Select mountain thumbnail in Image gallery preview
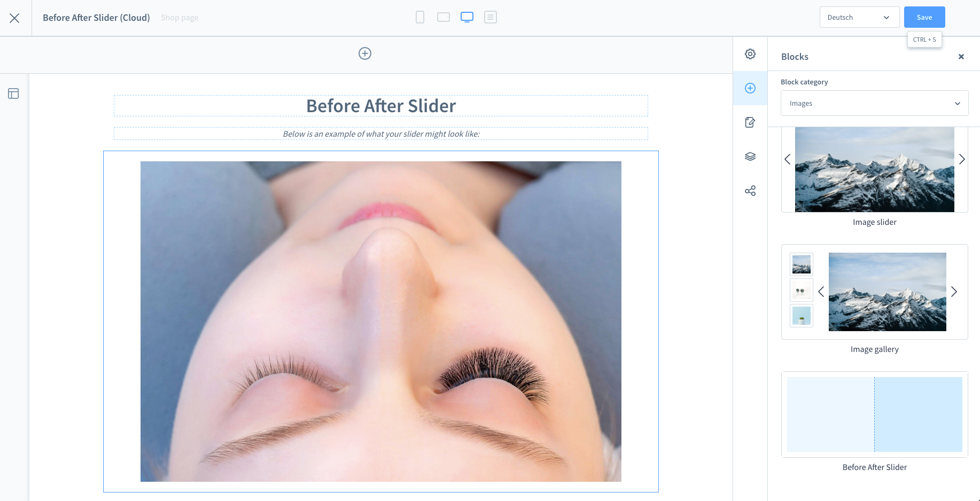Screen dimensions: 980x501 click(802, 264)
